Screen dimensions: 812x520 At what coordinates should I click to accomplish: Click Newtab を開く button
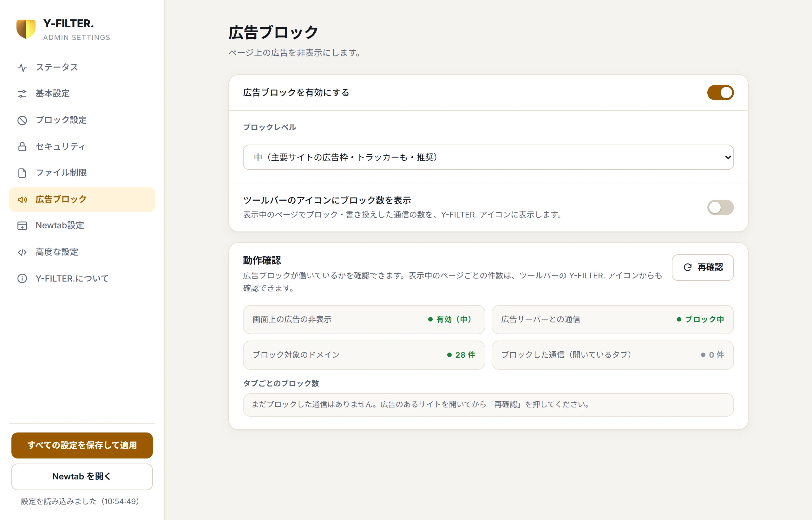82,477
